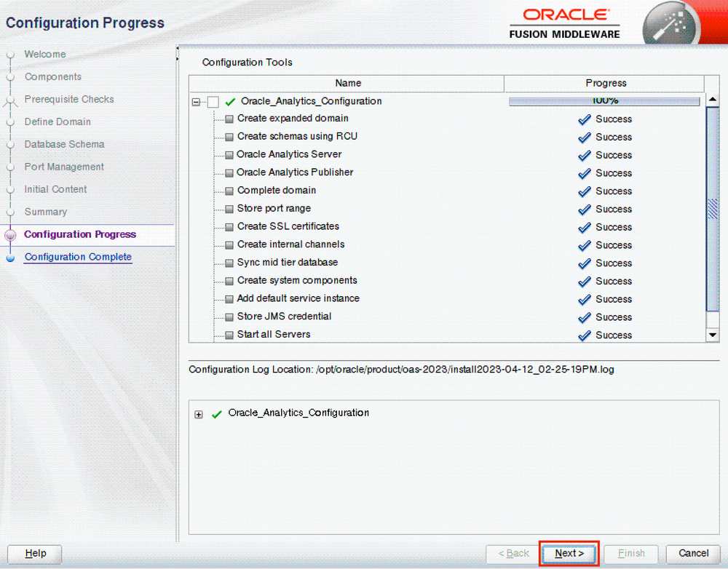Click the Success checkmark for Complete domain
This screenshot has width=728, height=569.
(585, 191)
